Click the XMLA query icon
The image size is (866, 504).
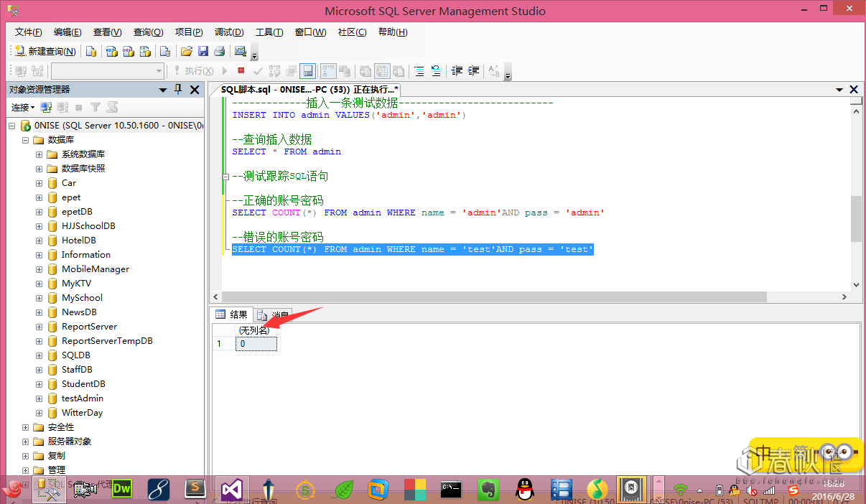[146, 51]
